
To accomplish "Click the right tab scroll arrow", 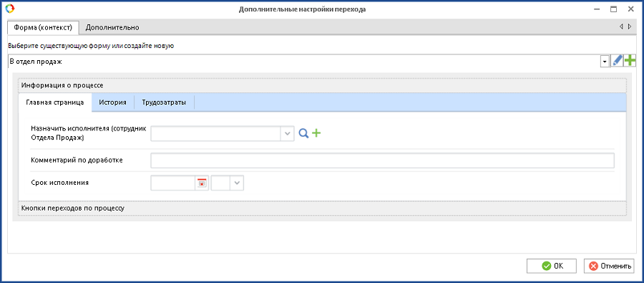I will click(630, 27).
